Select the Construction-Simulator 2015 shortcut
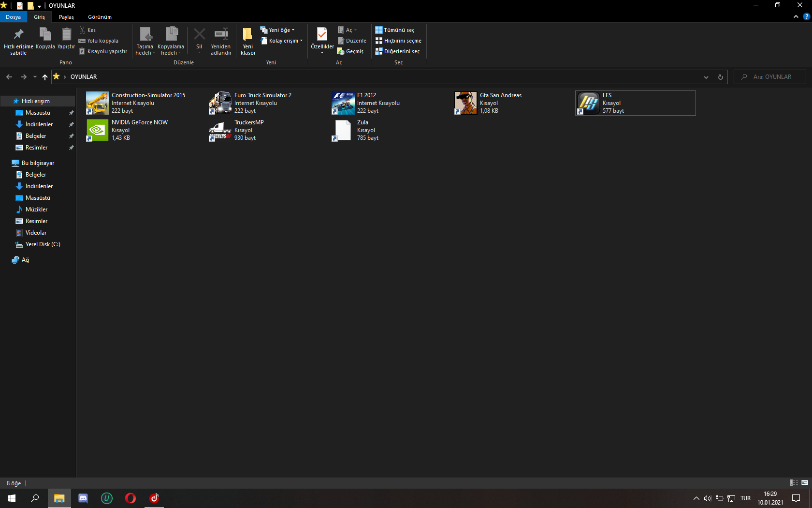Image resolution: width=812 pixels, height=508 pixels. click(145, 103)
